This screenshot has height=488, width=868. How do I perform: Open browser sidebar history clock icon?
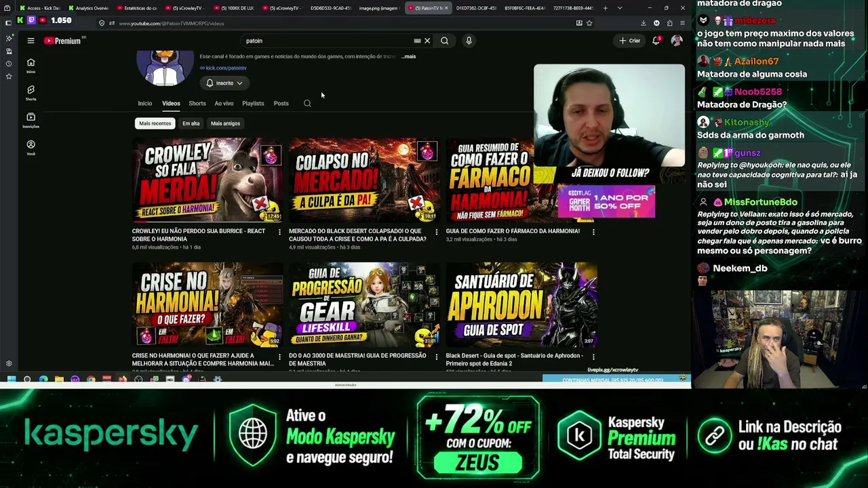[8, 64]
